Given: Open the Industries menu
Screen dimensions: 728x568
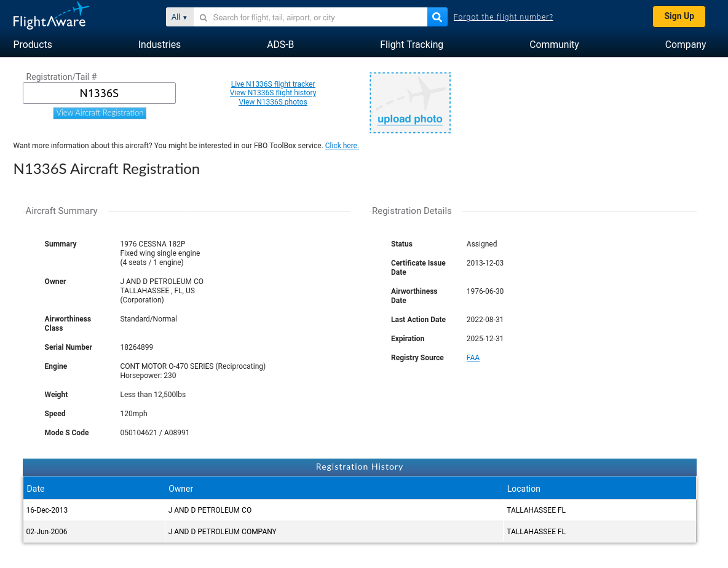Looking at the screenshot, I should pyautogui.click(x=159, y=44).
